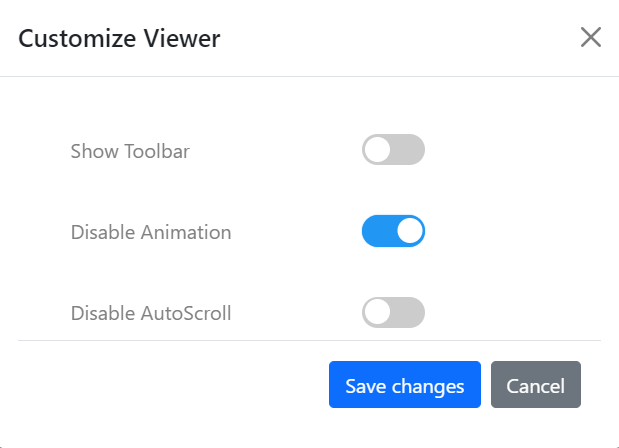Click the Show Toolbar label text
The height and width of the screenshot is (448, 619).
pos(130,152)
